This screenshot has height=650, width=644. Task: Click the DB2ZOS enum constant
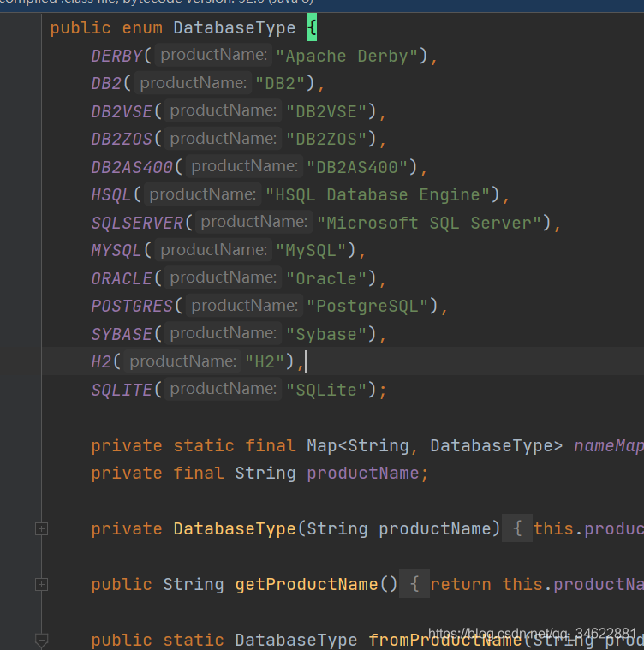tap(122, 140)
